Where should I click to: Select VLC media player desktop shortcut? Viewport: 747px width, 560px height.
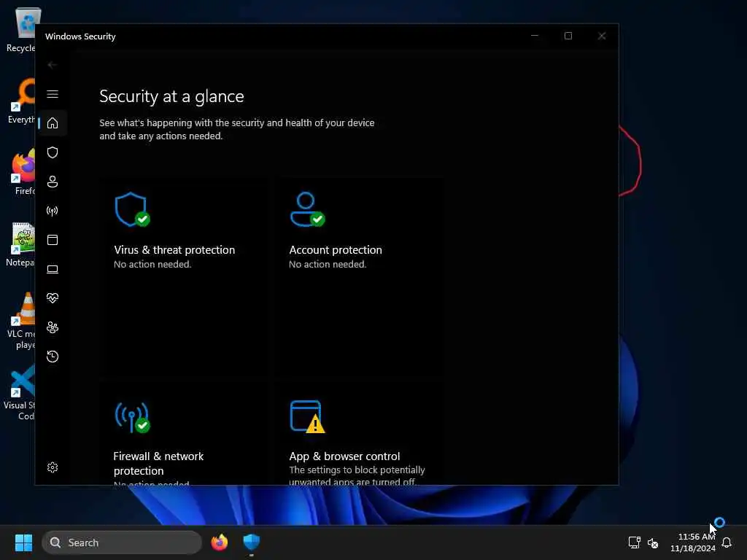21,321
